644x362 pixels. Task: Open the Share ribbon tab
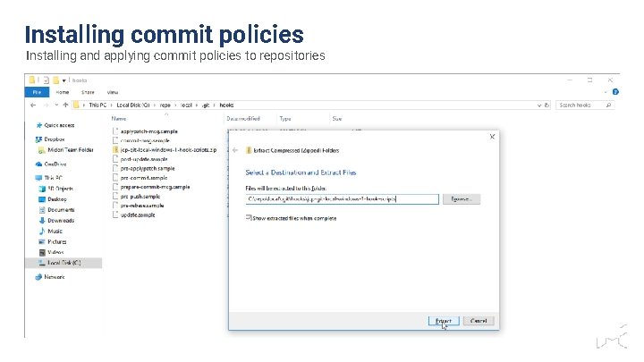point(88,92)
